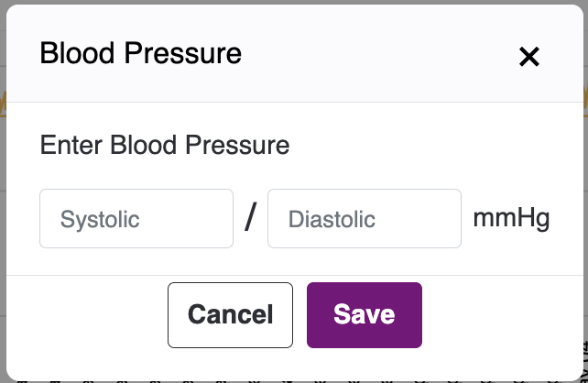Click the field left of the slash

tap(136, 219)
